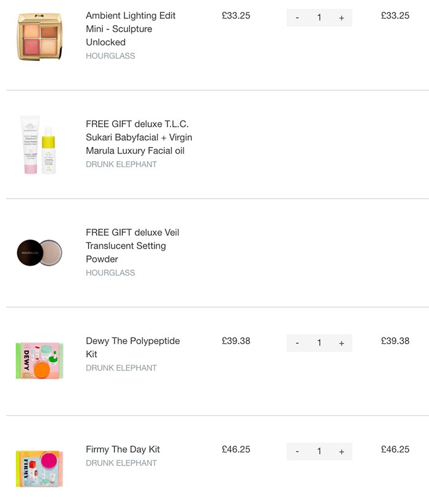Click the quantity field for Dewy kit
Viewport: 429px width, 504px height.
(x=319, y=343)
